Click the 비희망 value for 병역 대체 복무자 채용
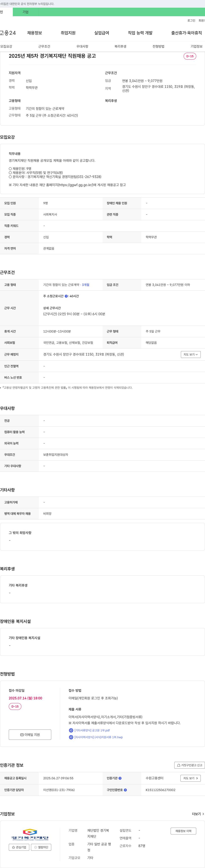The width and height of the screenshot is (205, 868). coord(47,513)
